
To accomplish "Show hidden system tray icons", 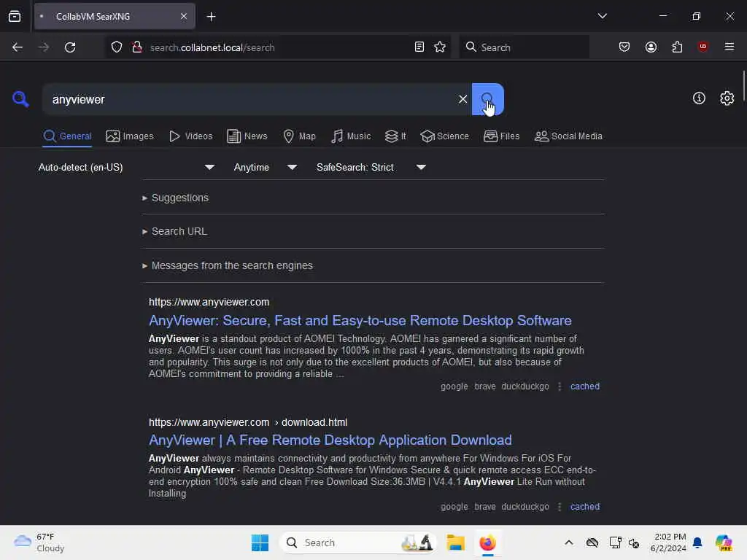I will pyautogui.click(x=569, y=542).
